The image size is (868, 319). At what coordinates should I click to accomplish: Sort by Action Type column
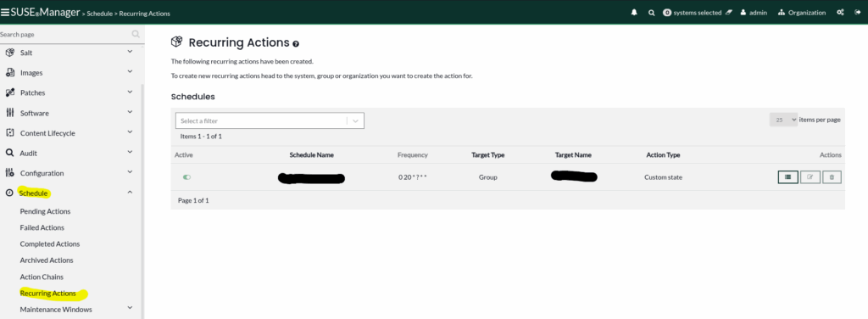click(663, 155)
